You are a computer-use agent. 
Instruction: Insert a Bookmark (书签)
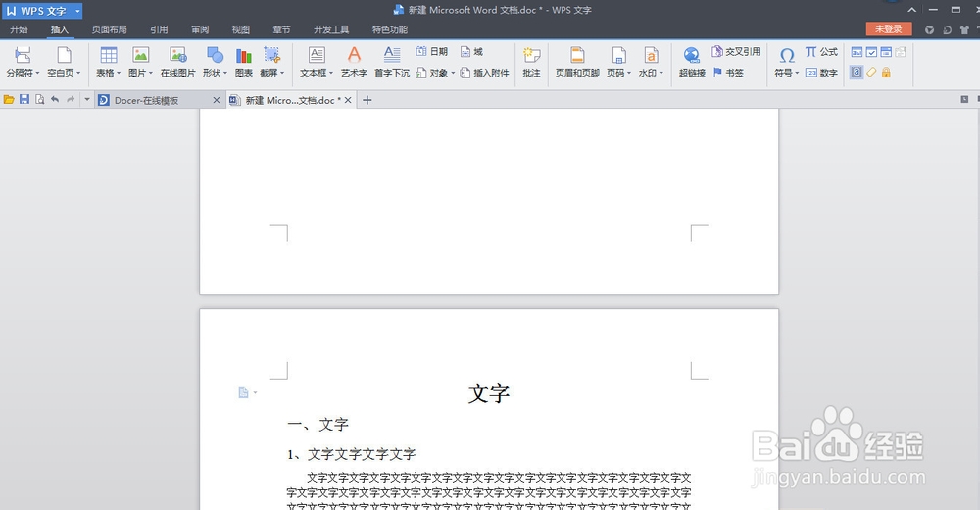click(x=728, y=73)
